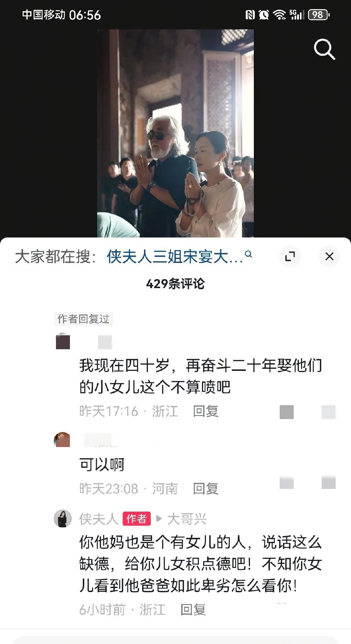The image size is (351, 644).
Task: Tap the small search icon beside the trending query
Action: coord(249,254)
